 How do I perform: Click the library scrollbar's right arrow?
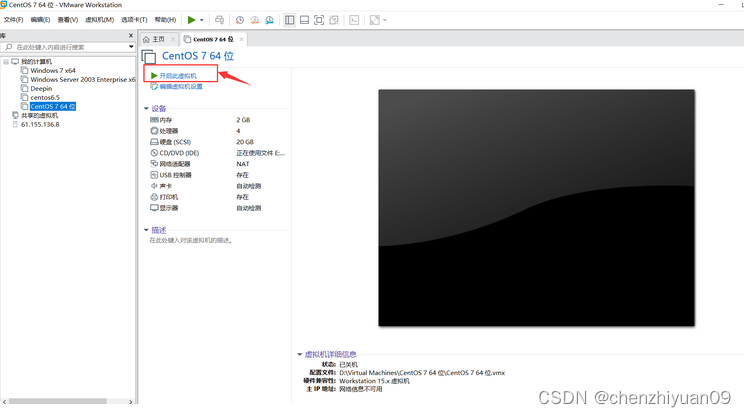coord(131,402)
